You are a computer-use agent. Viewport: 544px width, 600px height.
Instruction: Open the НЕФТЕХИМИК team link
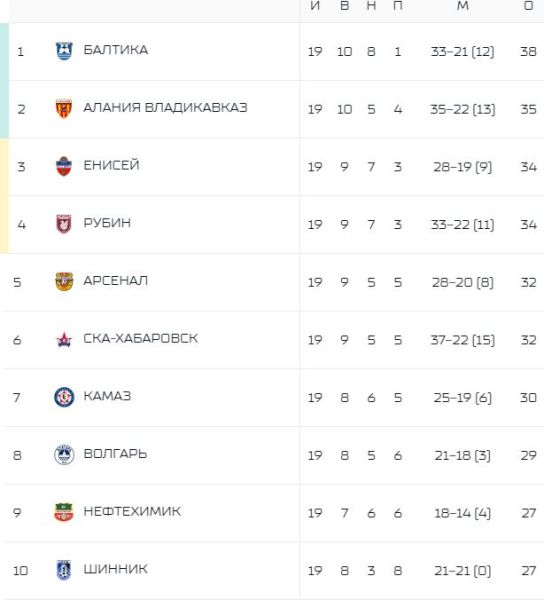[x=132, y=512]
